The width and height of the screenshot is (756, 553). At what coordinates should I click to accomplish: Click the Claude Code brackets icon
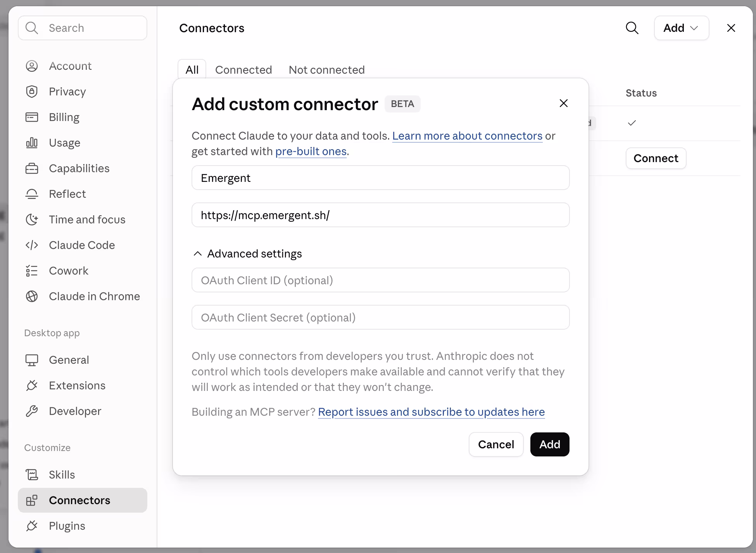[x=32, y=245]
